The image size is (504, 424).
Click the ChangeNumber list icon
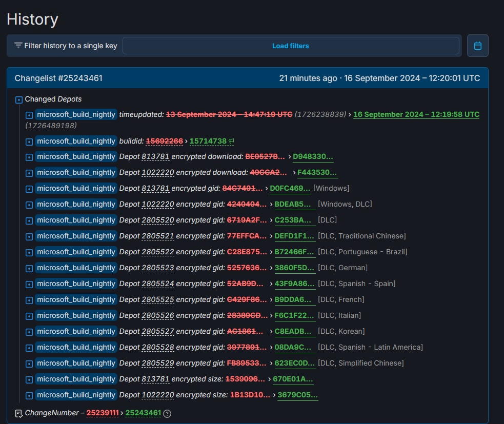coord(19,414)
